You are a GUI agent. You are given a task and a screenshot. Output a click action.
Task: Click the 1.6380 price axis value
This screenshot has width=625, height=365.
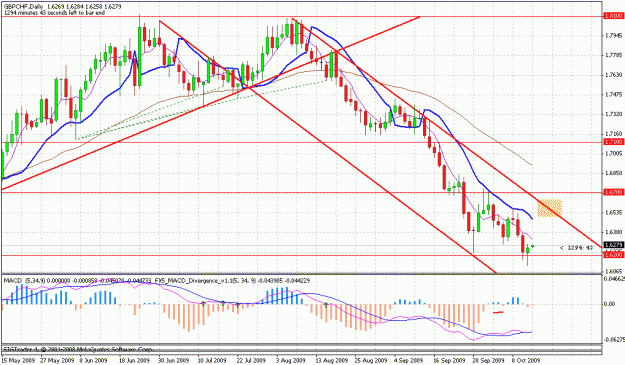(613, 232)
